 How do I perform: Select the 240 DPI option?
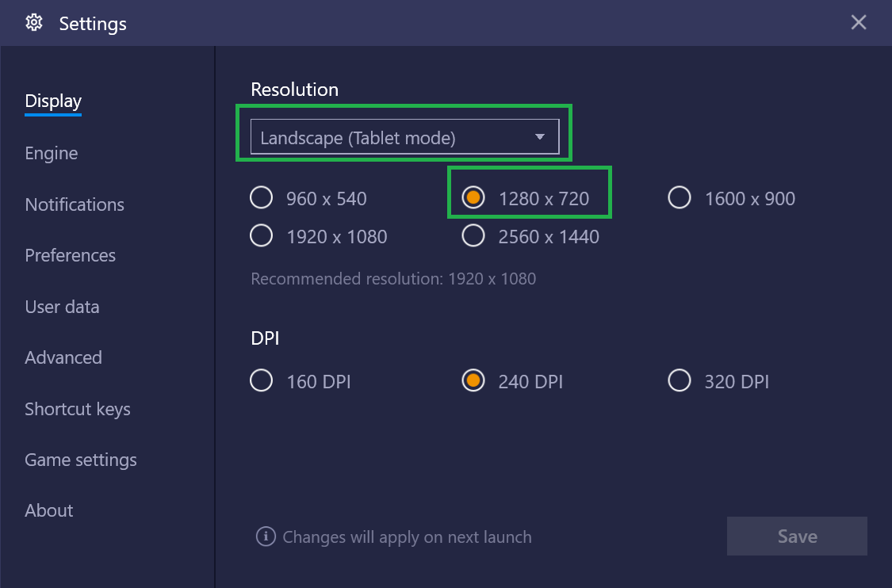(x=473, y=381)
